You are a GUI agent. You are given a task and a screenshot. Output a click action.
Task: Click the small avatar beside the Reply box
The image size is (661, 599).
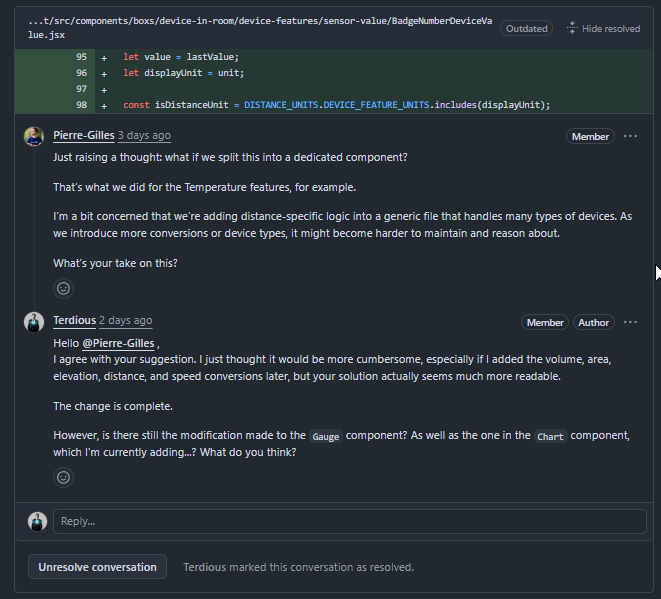coord(38,521)
